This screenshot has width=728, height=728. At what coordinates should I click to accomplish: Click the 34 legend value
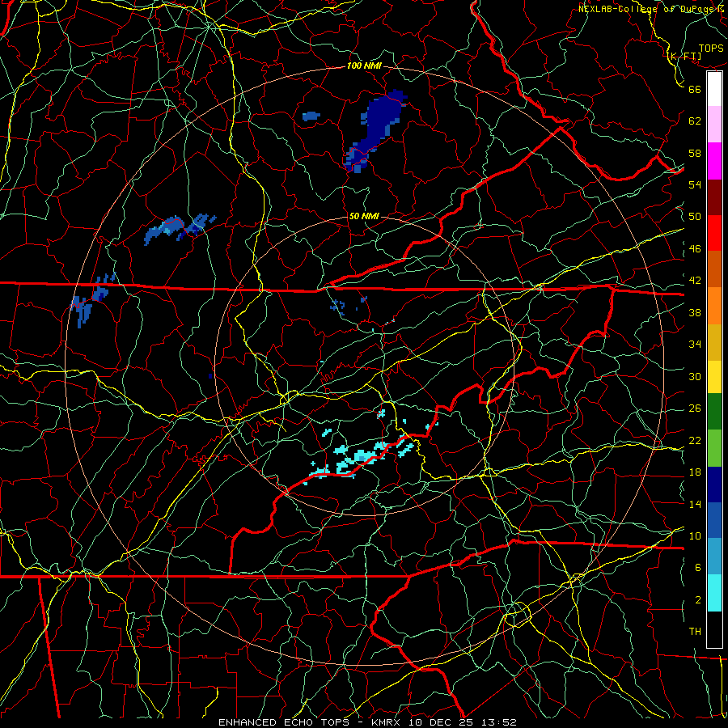pyautogui.click(x=695, y=345)
